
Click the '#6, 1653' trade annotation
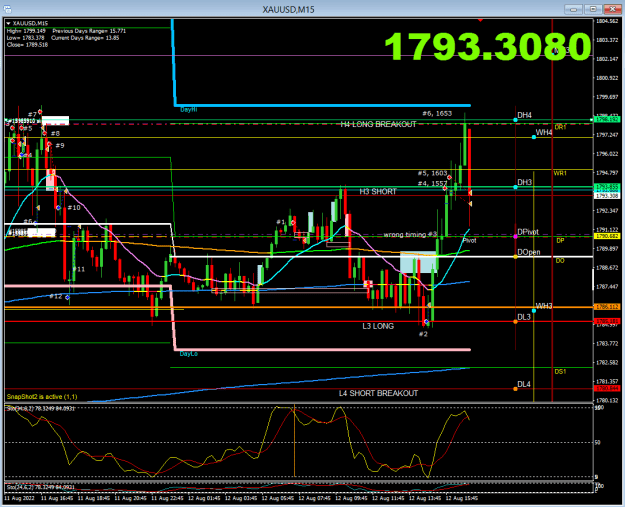click(437, 114)
